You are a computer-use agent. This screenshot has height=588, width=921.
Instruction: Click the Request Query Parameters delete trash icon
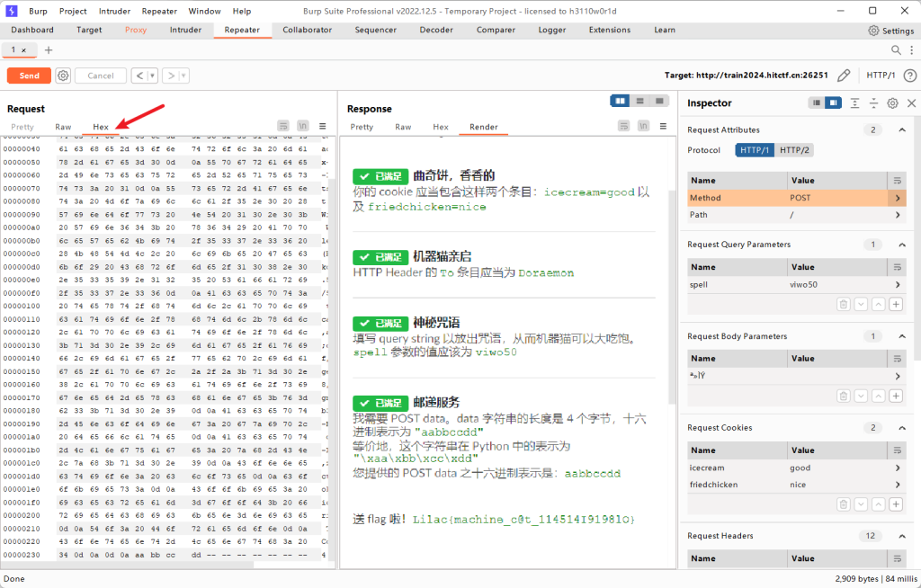(843, 304)
